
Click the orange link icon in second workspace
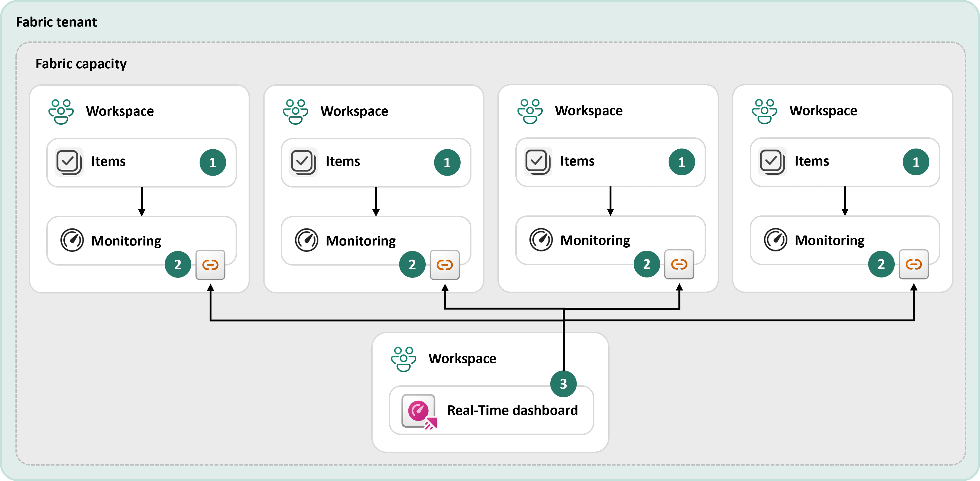tap(445, 265)
